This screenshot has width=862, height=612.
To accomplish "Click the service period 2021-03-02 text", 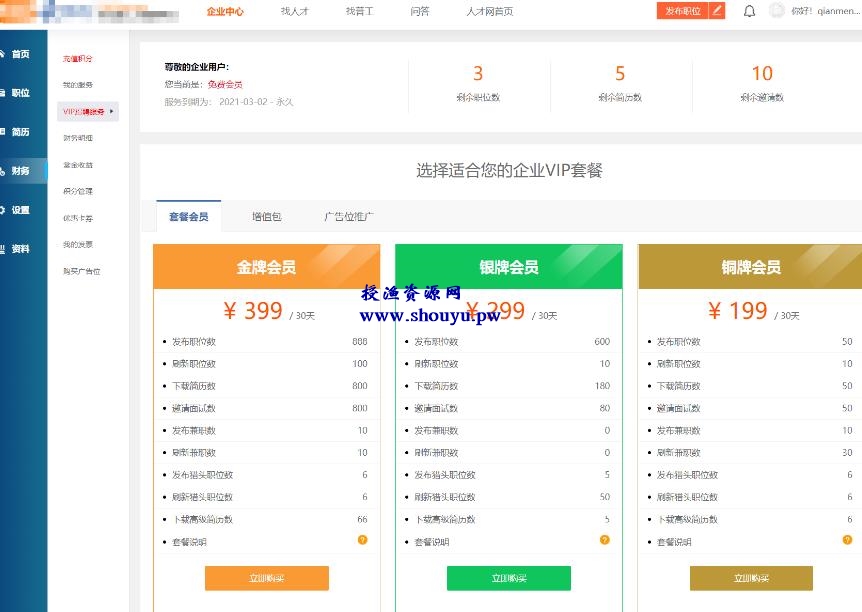I will [256, 102].
